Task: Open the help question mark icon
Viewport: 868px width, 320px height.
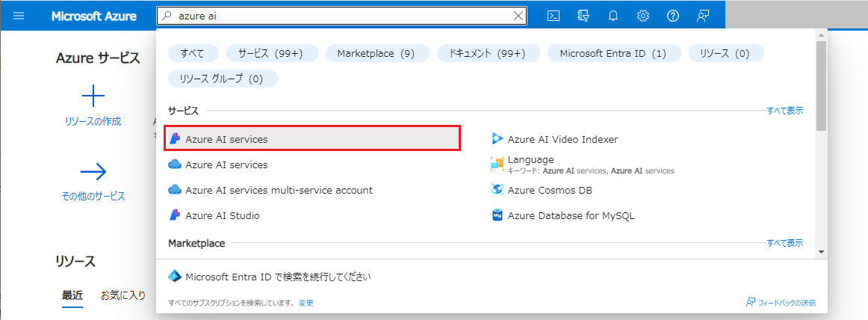Action: pos(672,16)
